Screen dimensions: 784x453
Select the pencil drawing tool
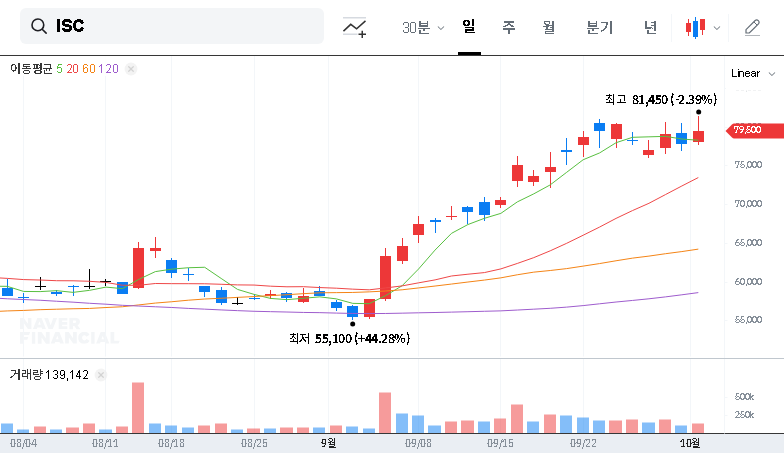pos(753,27)
